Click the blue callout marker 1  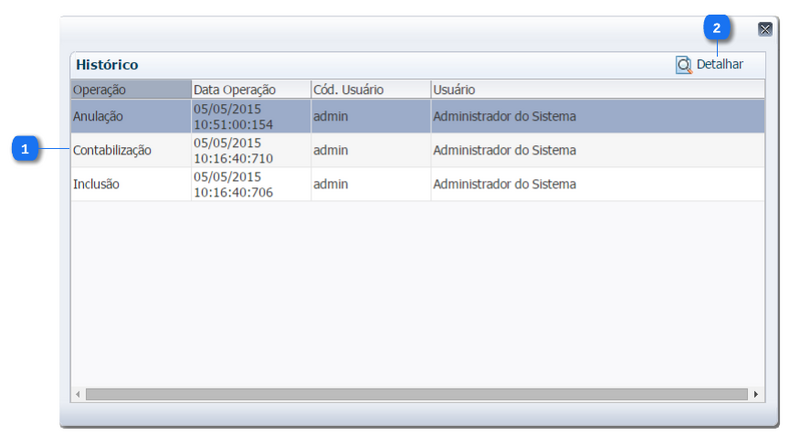click(x=26, y=149)
